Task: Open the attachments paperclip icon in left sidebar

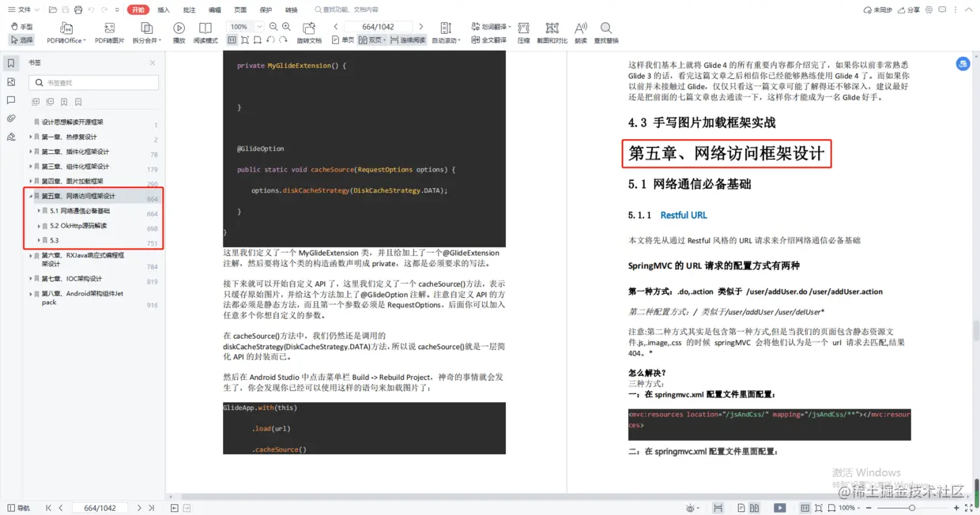Action: point(11,118)
